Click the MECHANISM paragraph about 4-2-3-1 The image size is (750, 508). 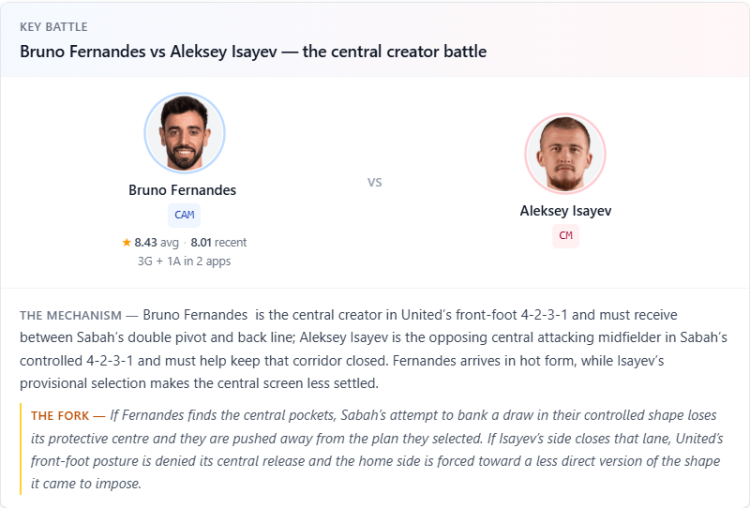click(x=374, y=349)
